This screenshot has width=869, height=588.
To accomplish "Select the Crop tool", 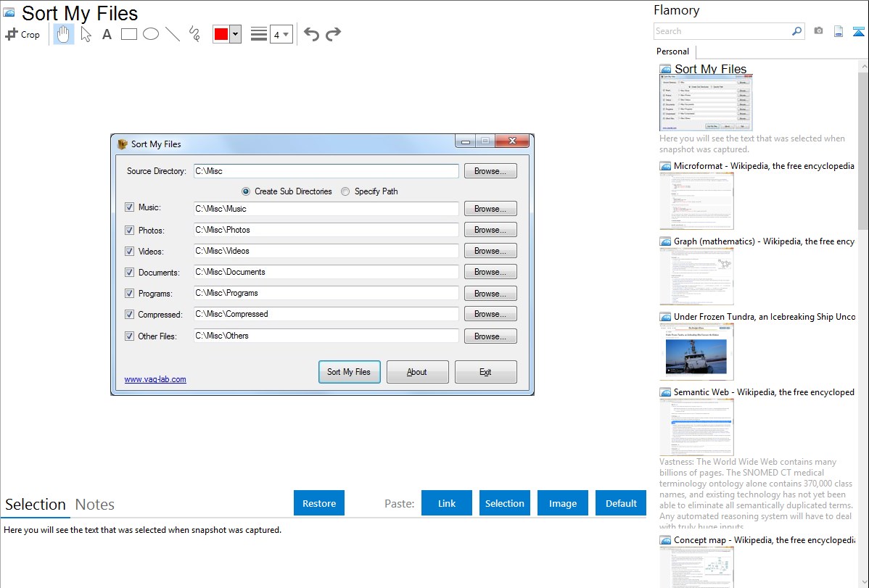I will (x=22, y=34).
